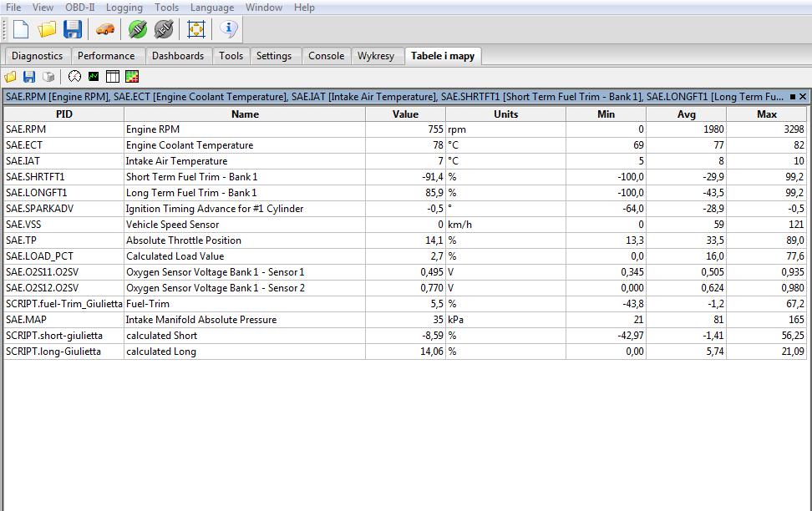812x511 pixels.
Task: Click the orange car vehicle icon
Action: click(105, 29)
